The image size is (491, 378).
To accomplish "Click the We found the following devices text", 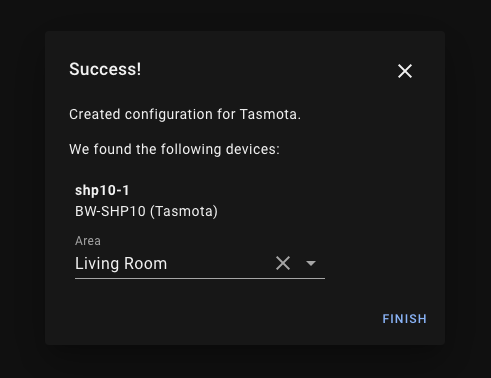I will click(174, 149).
